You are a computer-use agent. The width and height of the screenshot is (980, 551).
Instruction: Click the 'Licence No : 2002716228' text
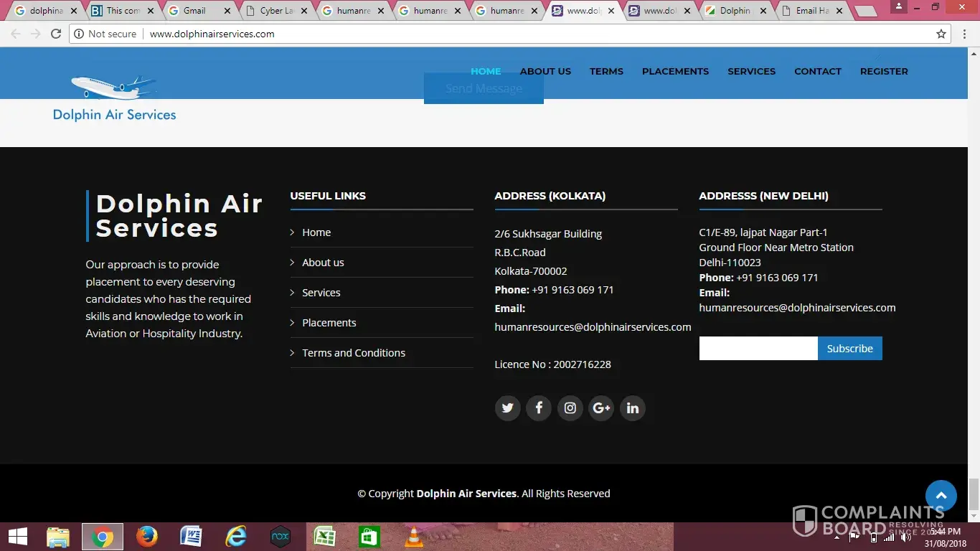coord(553,364)
